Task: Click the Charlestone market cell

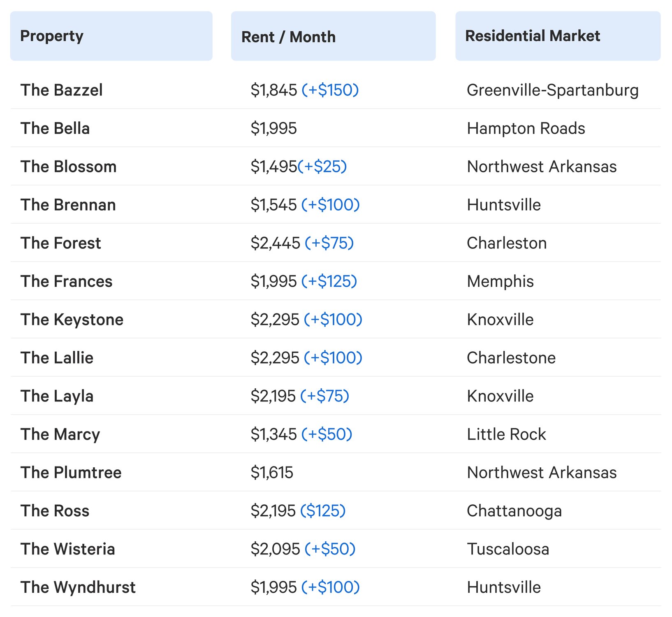Action: click(511, 358)
